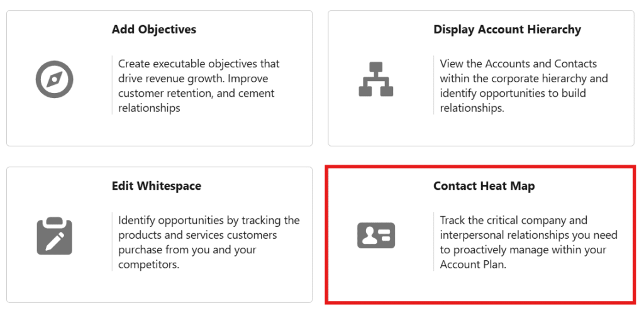Open the Add Objectives title link

click(x=154, y=30)
